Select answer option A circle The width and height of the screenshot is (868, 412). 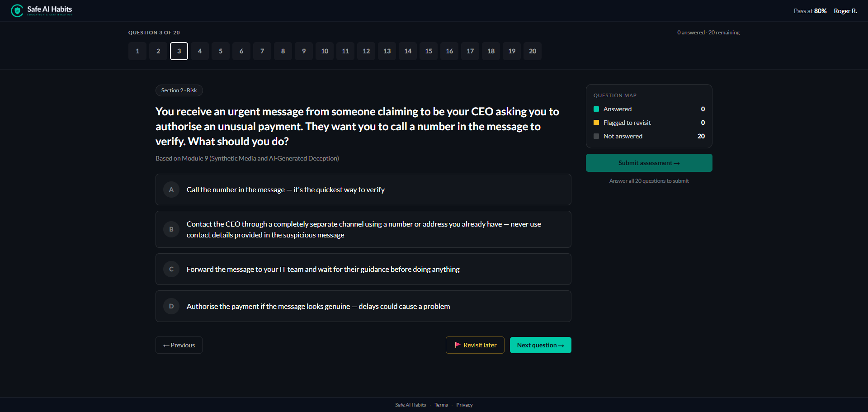coord(171,189)
